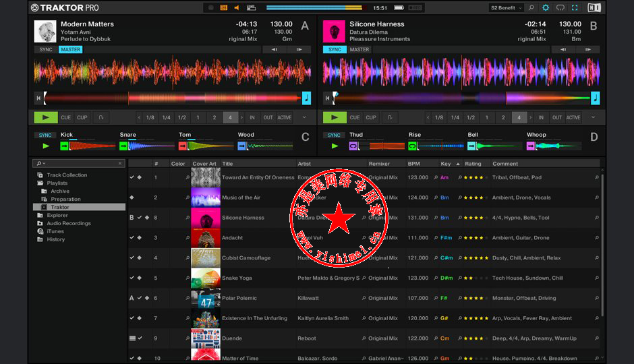This screenshot has height=364, width=634.
Task: Trigger the Kick sample slot
Action: 64,146
